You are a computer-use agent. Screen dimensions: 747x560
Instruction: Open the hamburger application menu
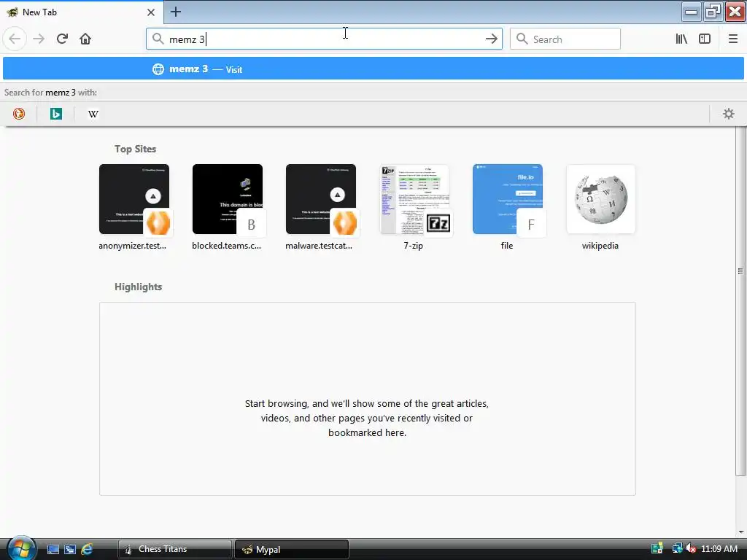(x=732, y=39)
